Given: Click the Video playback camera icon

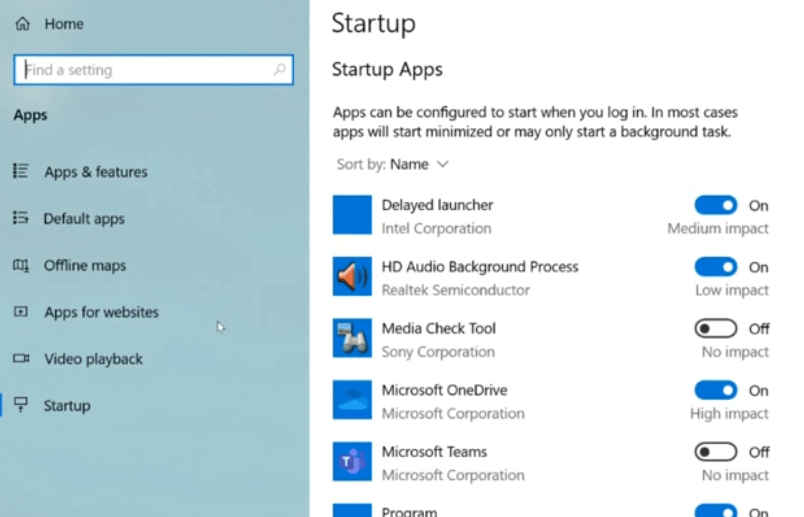Looking at the screenshot, I should 21,358.
